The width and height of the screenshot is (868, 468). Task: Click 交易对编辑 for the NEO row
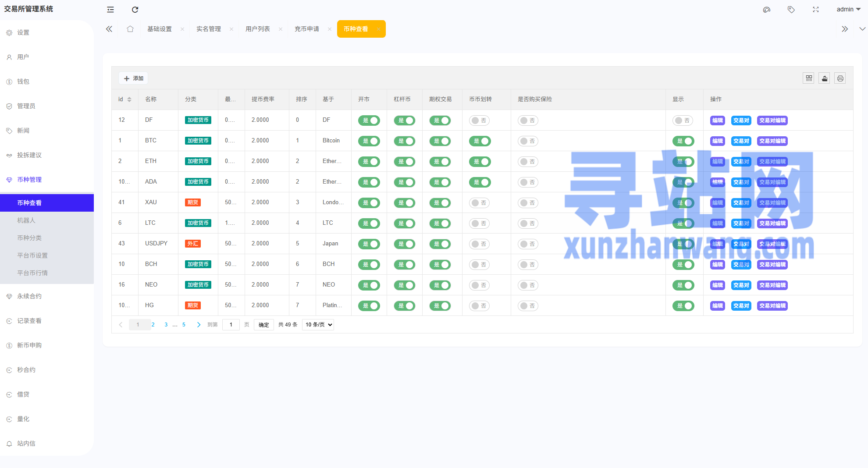(772, 285)
